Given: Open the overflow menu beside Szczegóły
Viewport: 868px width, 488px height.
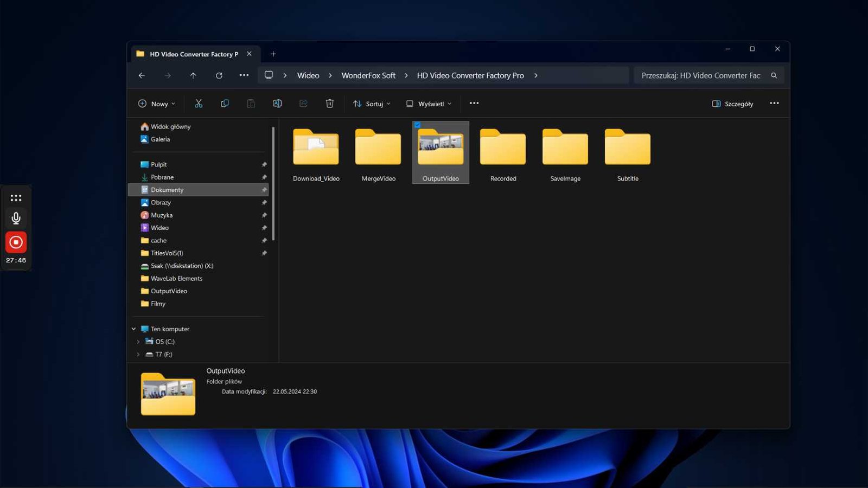Looking at the screenshot, I should tap(774, 103).
